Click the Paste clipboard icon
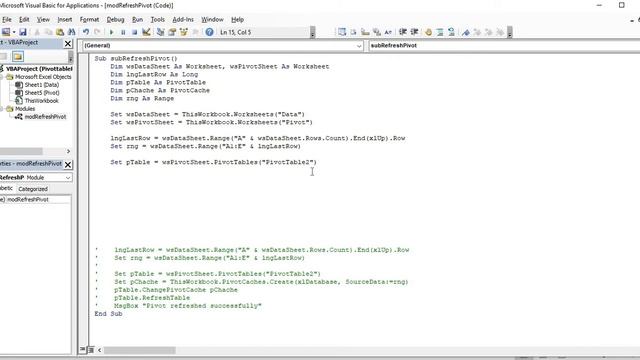 click(x=60, y=32)
